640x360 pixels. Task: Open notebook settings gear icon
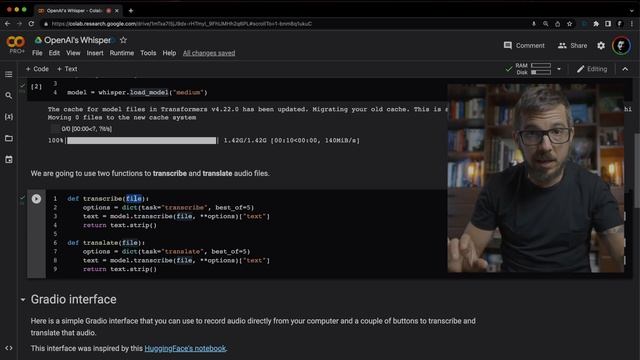pos(601,46)
